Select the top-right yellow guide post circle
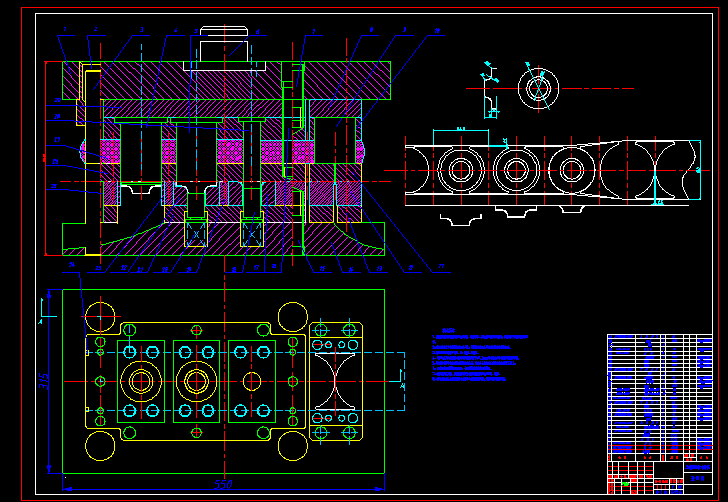This screenshot has height=502, width=728. 291,317
